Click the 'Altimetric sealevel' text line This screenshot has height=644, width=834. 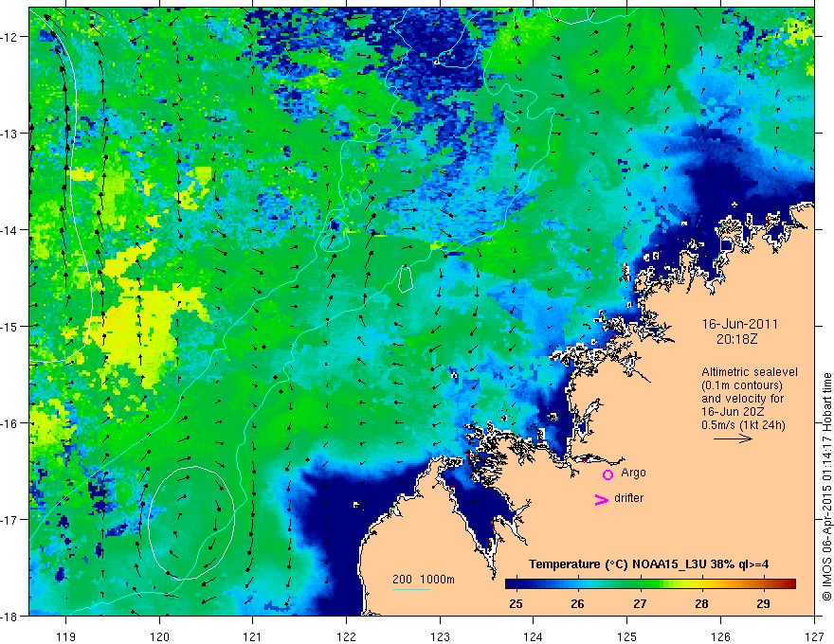point(750,372)
